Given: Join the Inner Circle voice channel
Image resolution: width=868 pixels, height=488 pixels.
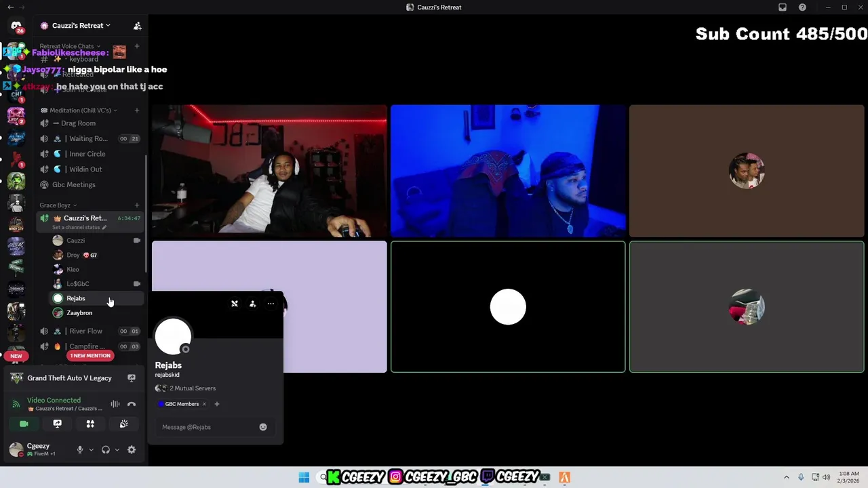Looking at the screenshot, I should tap(90, 154).
